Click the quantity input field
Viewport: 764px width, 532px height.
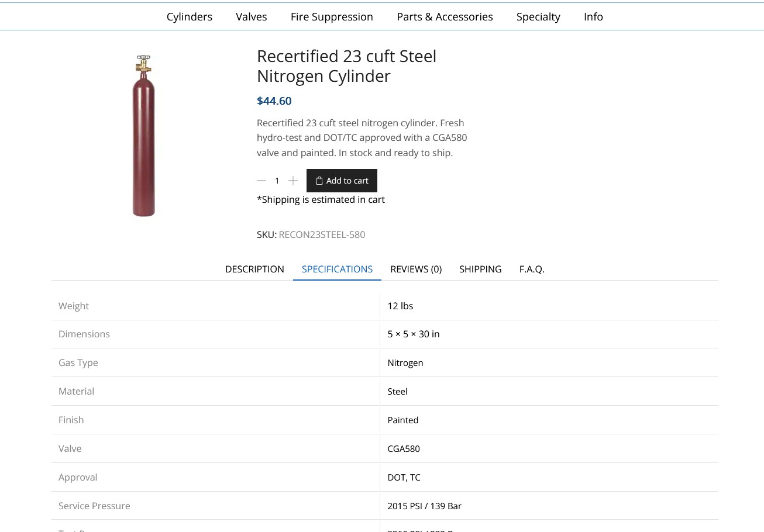277,181
